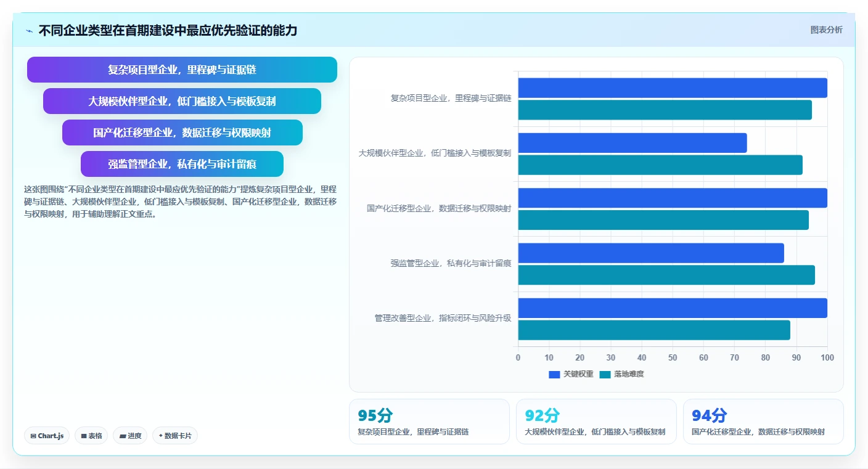This screenshot has height=469, width=868.
Task: Click axis label 复杂项目型企业，里程碑与证据链 in chart
Action: click(451, 98)
